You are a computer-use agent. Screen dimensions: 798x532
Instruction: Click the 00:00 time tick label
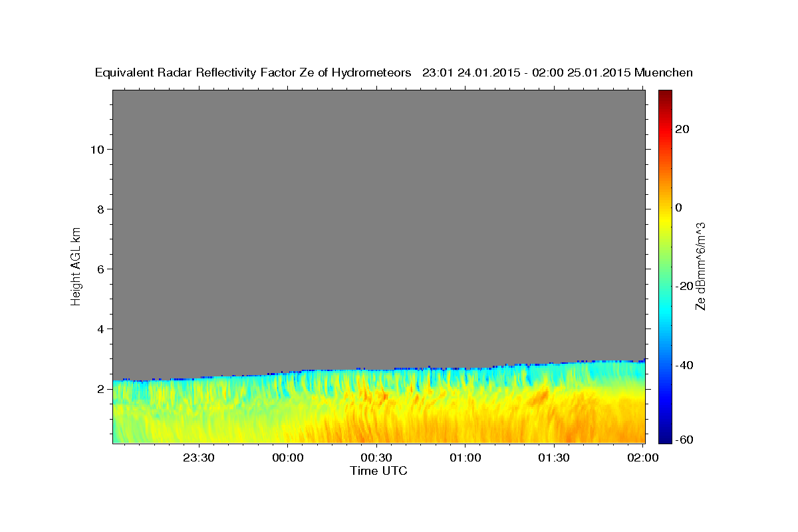click(288, 458)
